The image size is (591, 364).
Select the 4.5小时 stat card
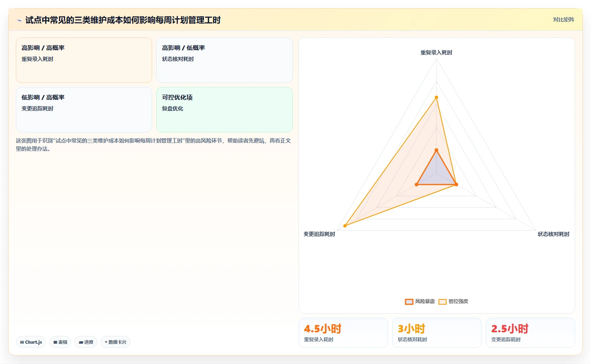click(343, 333)
